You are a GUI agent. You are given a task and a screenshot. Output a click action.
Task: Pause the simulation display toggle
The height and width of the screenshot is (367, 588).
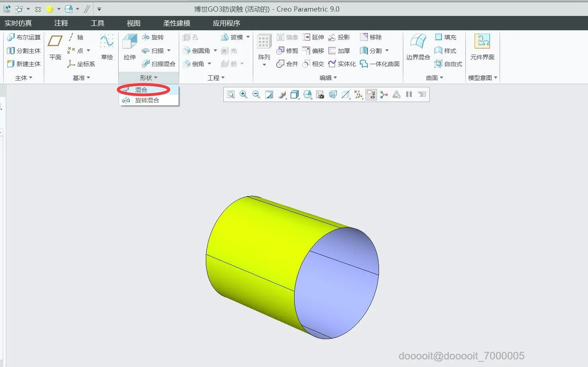(x=409, y=94)
